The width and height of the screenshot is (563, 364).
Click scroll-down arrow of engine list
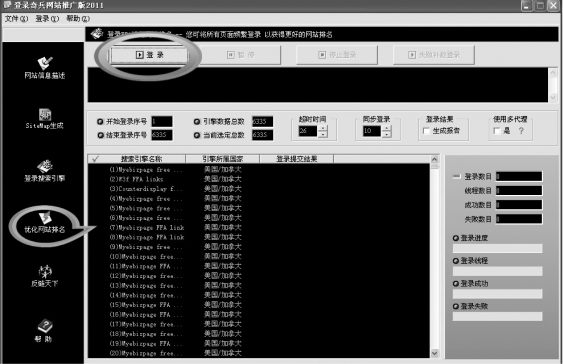click(x=434, y=353)
